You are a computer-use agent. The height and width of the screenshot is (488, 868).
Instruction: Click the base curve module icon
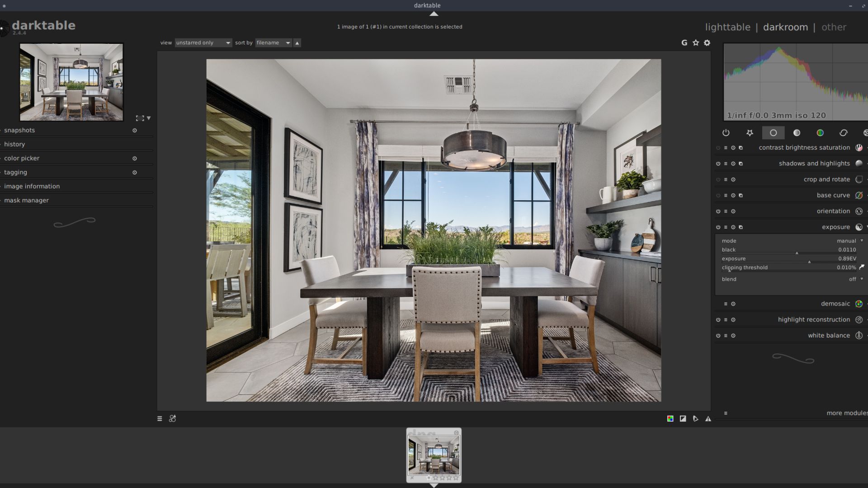point(859,195)
